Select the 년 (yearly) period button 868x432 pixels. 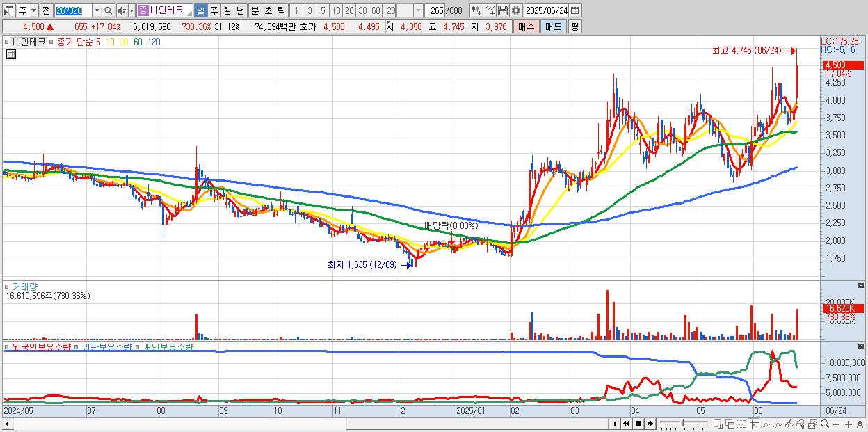240,10
